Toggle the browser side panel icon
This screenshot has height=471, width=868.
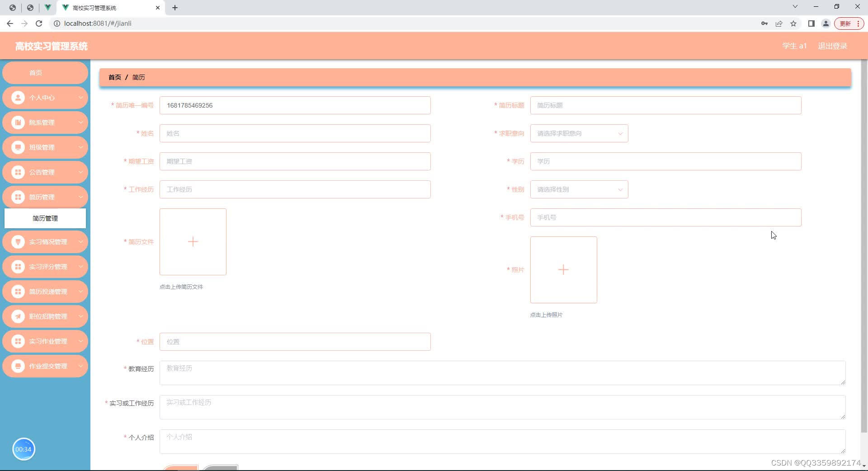[x=811, y=24]
